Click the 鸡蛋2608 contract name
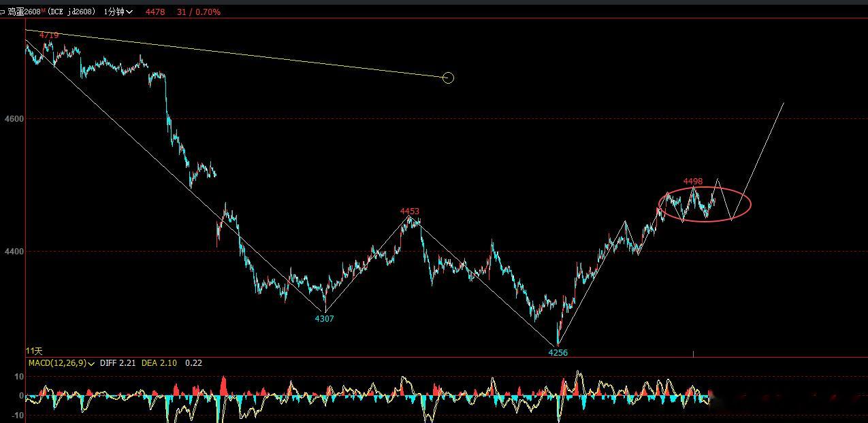Viewport: 868px width, 423px height. click(x=26, y=12)
